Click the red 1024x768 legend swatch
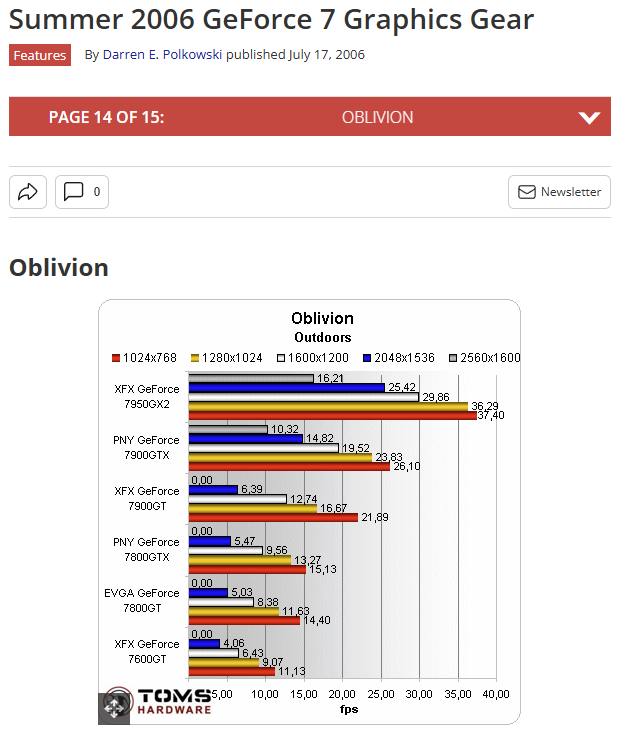 point(116,358)
